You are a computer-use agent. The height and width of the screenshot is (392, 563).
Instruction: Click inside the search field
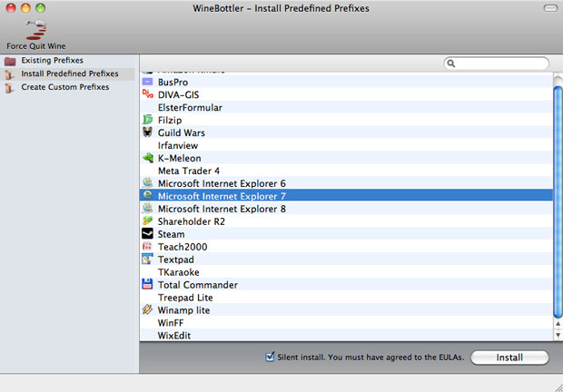(496, 64)
